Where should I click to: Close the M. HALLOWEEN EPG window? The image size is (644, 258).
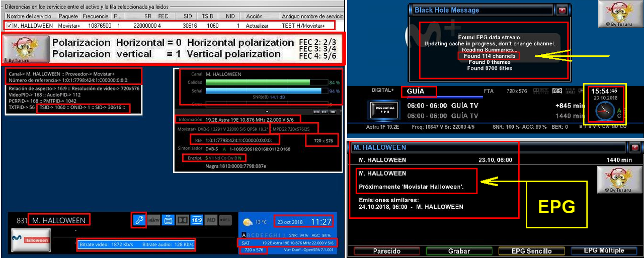tap(635, 147)
